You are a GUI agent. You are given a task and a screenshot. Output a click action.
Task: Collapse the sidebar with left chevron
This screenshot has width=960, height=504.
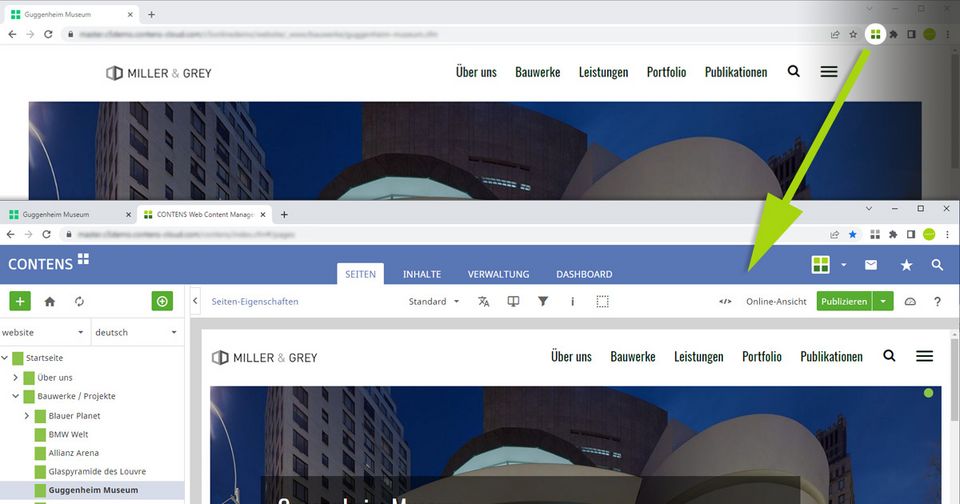coord(195,301)
